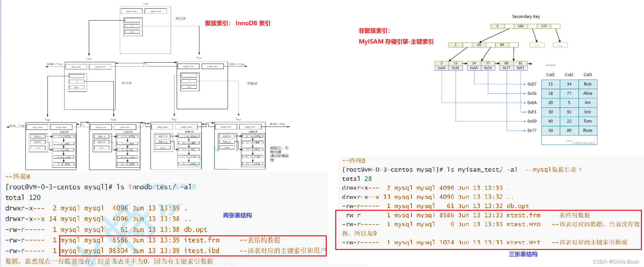Viewport: 644px width, 267px height.
Task: Click the Col1 cell '15'
Action: [550, 84]
